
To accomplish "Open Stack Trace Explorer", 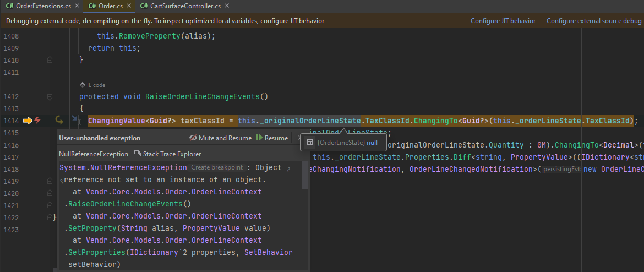I will pyautogui.click(x=167, y=154).
